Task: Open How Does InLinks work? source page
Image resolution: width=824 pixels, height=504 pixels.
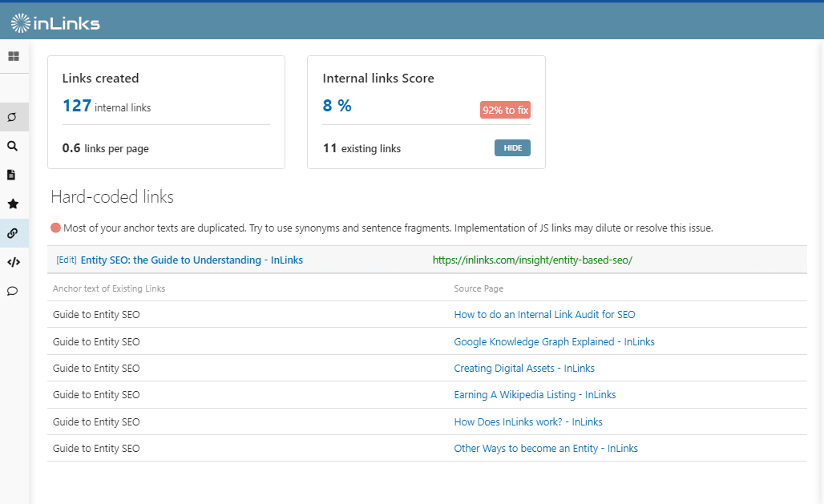Action: coord(528,421)
